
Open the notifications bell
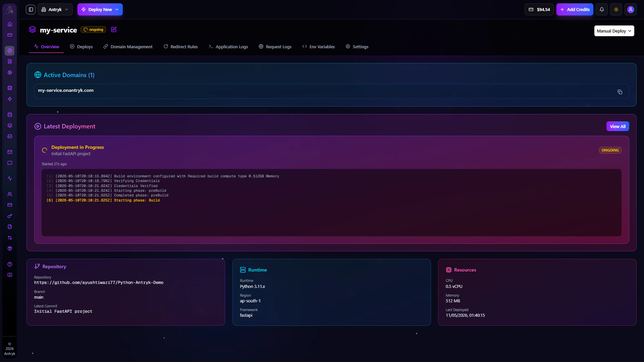602,9
